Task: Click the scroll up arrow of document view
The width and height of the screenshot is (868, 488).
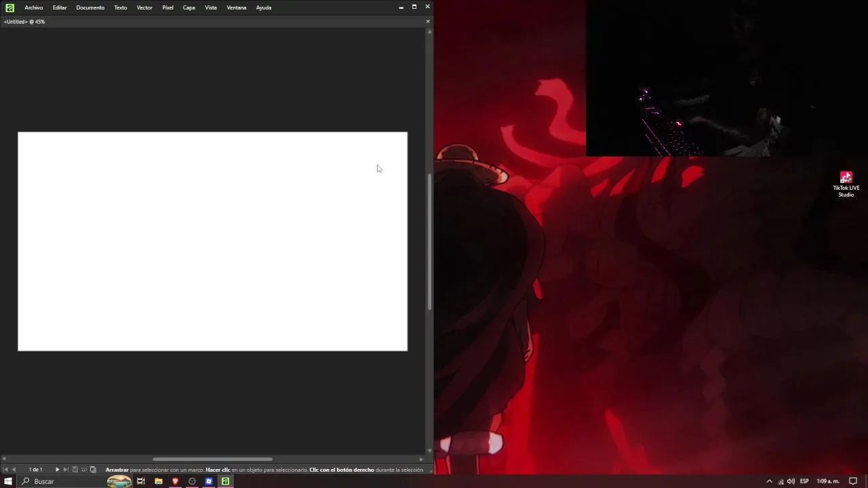Action: (x=429, y=31)
